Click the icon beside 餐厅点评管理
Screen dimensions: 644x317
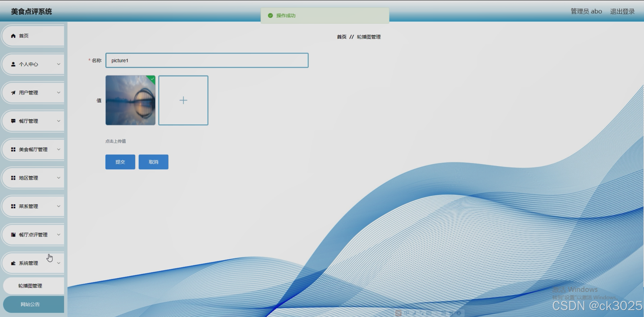[x=13, y=235]
